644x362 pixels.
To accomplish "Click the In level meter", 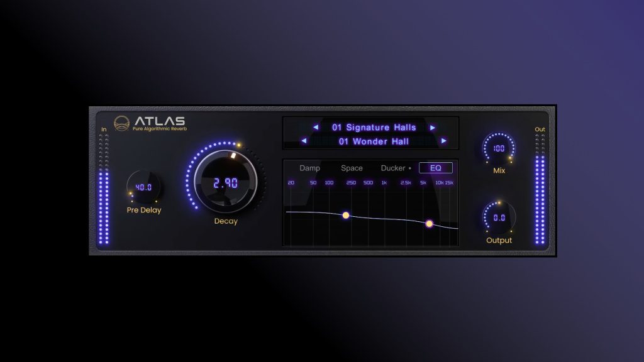I will pyautogui.click(x=104, y=189).
